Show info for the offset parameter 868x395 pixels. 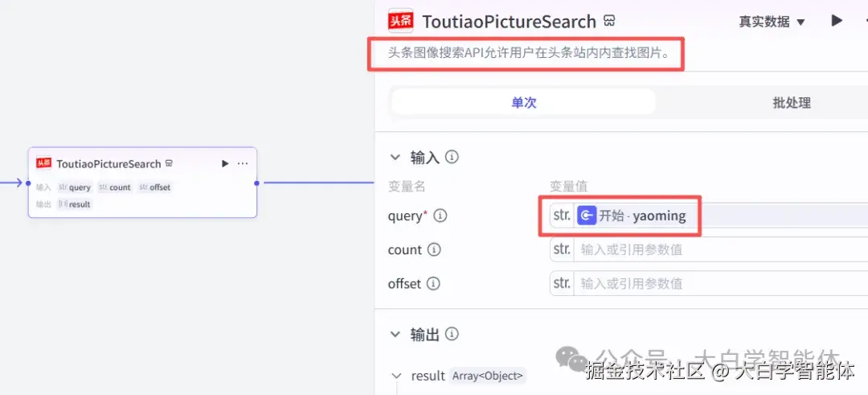[x=433, y=284]
